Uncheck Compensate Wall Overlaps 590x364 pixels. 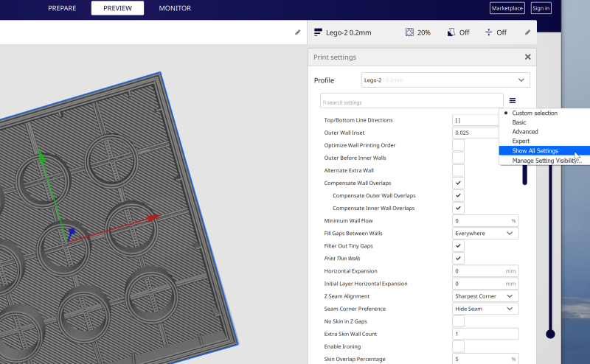[x=458, y=183]
